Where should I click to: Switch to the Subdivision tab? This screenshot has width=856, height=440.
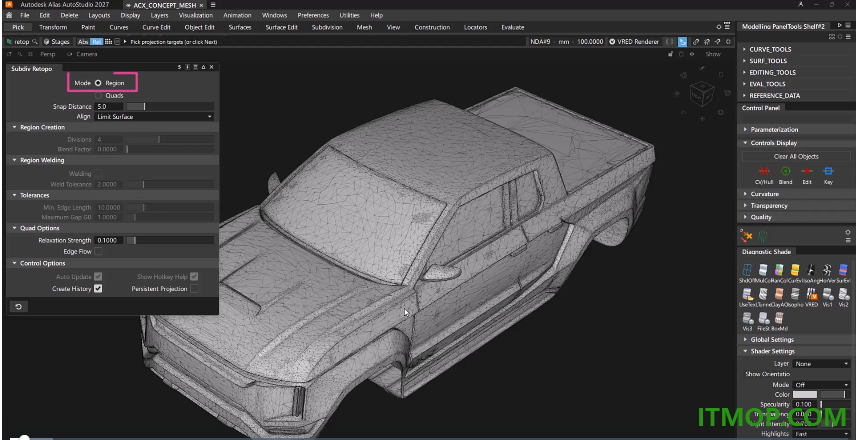pyautogui.click(x=327, y=27)
